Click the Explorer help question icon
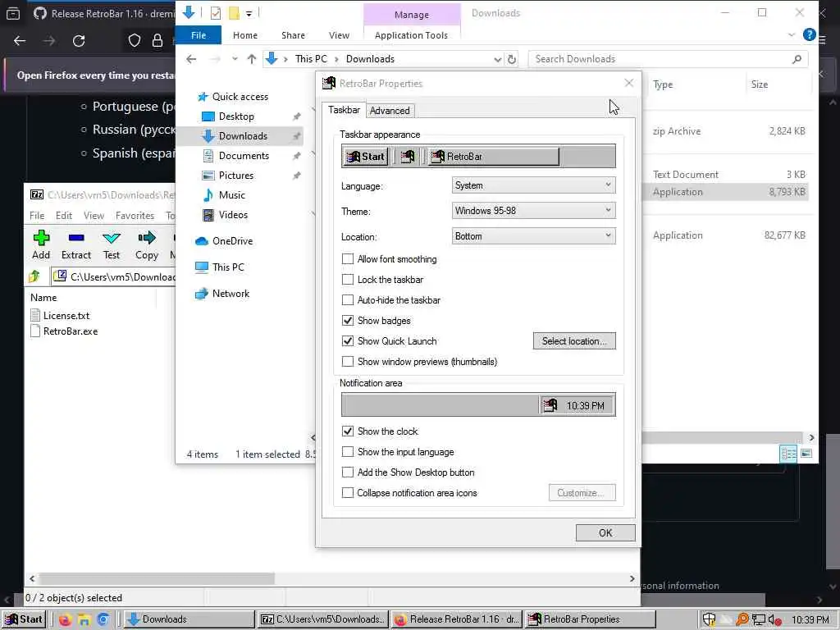This screenshot has height=630, width=840. coord(810,34)
